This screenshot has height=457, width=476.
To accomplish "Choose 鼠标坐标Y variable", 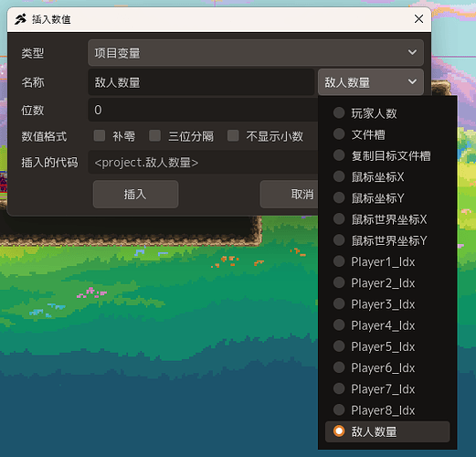I will click(387, 198).
